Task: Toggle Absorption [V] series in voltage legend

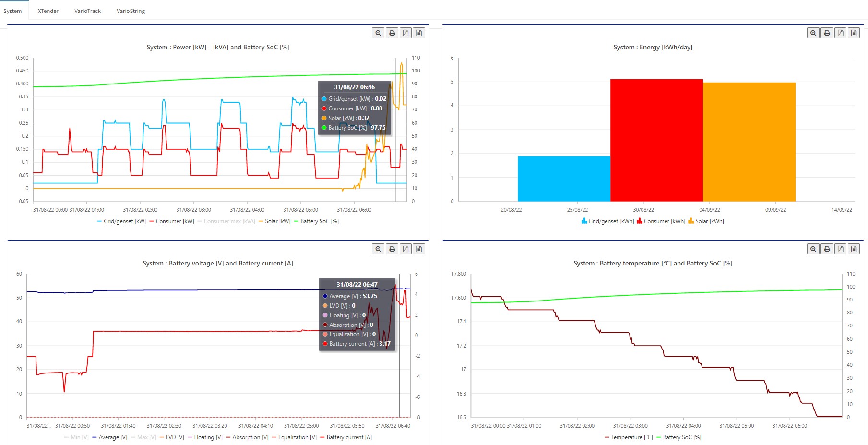Action: 247,437
